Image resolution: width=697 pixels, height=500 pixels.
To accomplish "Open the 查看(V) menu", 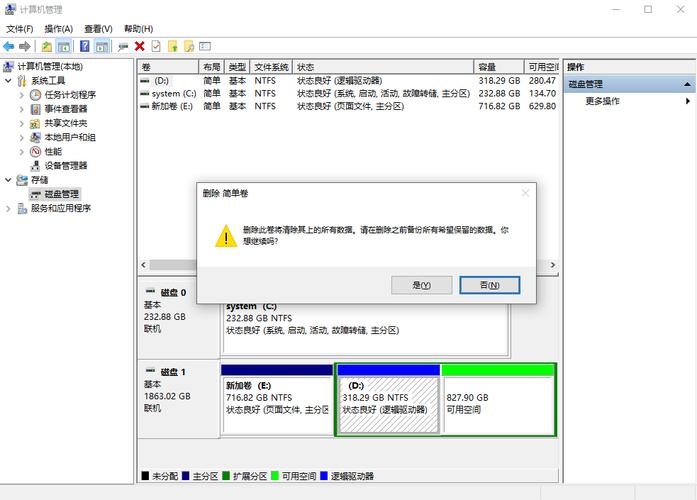I will [98, 29].
